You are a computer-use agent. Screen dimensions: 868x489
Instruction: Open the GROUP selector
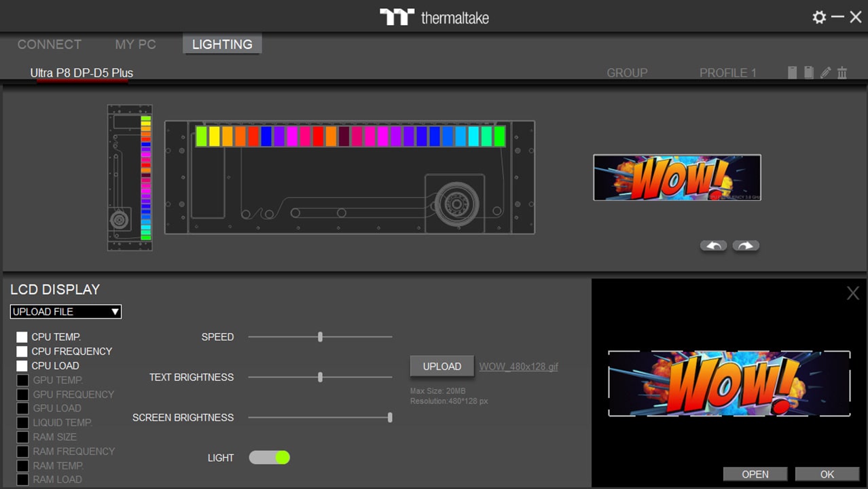tap(627, 73)
